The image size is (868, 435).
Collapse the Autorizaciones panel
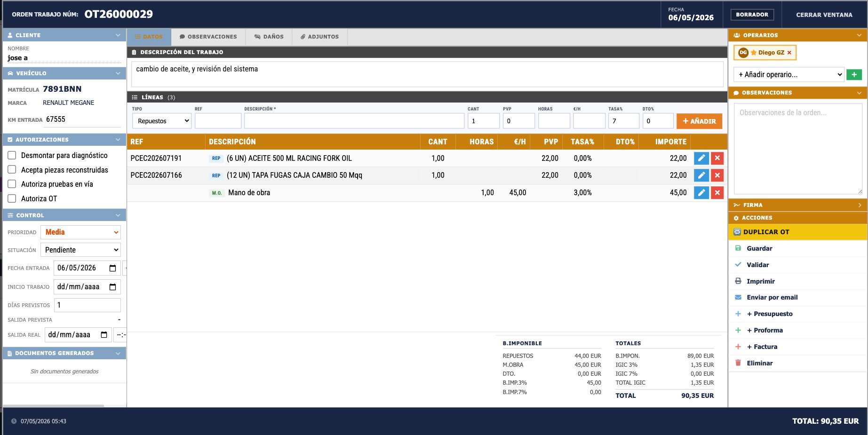[118, 140]
